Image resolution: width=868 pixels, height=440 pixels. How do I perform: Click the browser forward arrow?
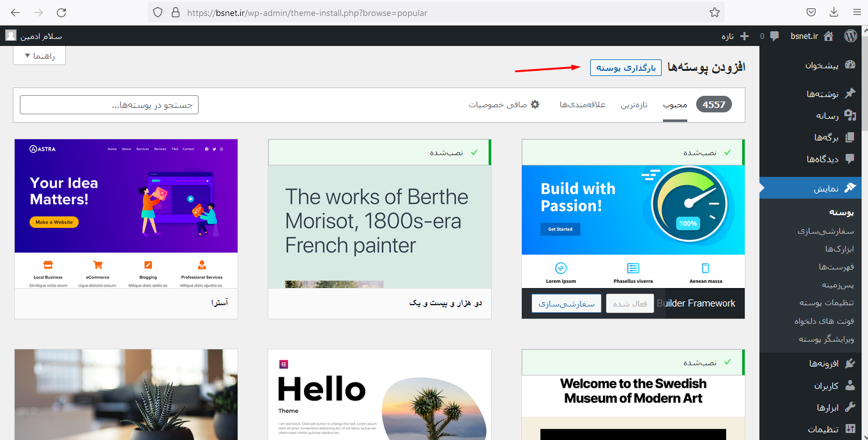[38, 12]
